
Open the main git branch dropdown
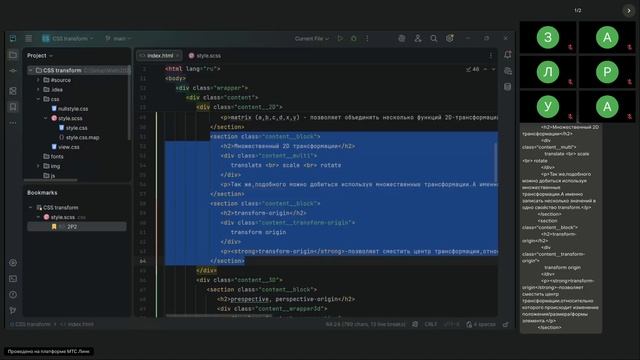point(118,38)
